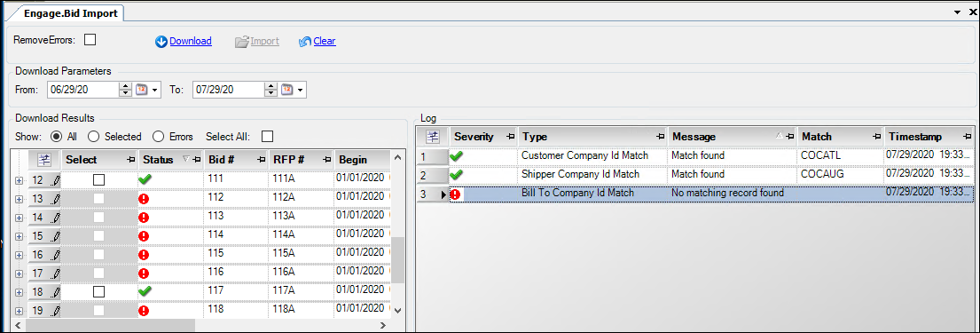
Task: Click the pencil edit icon on row 12
Action: 55,180
